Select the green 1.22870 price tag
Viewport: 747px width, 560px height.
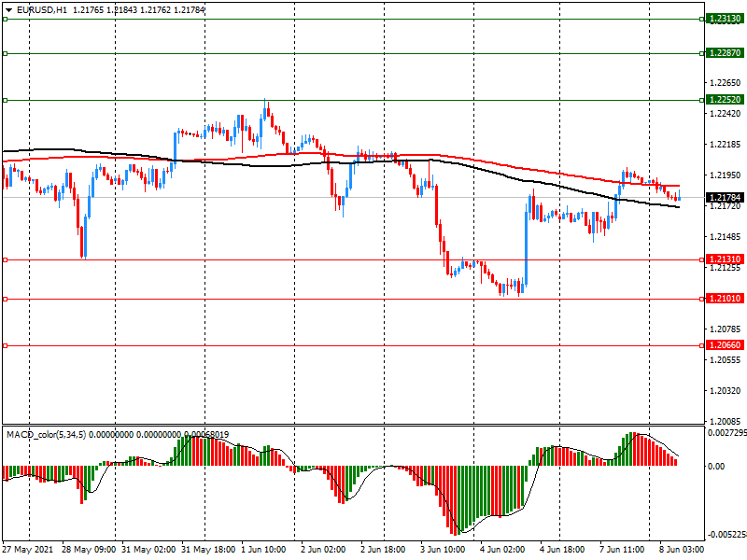pos(724,53)
